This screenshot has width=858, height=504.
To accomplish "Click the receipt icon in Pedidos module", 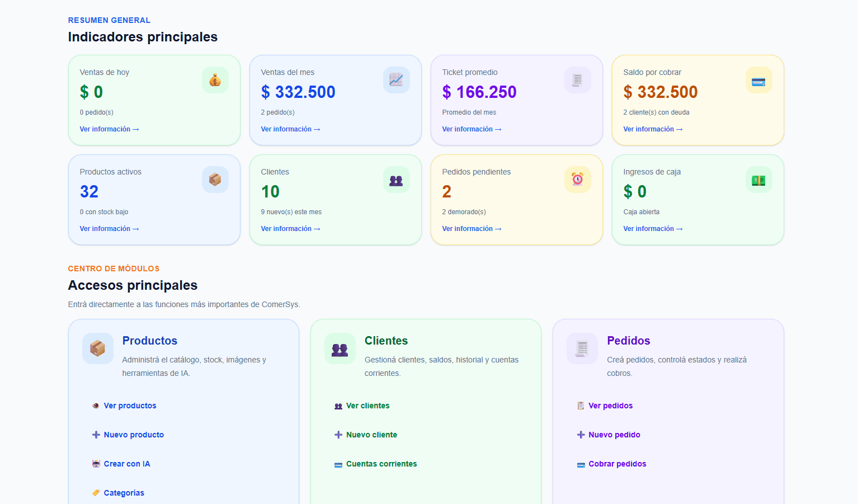I will pyautogui.click(x=582, y=348).
